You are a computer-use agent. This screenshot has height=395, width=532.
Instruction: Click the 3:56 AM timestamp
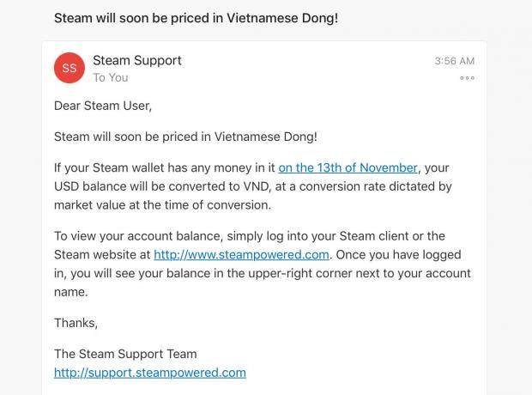point(454,61)
